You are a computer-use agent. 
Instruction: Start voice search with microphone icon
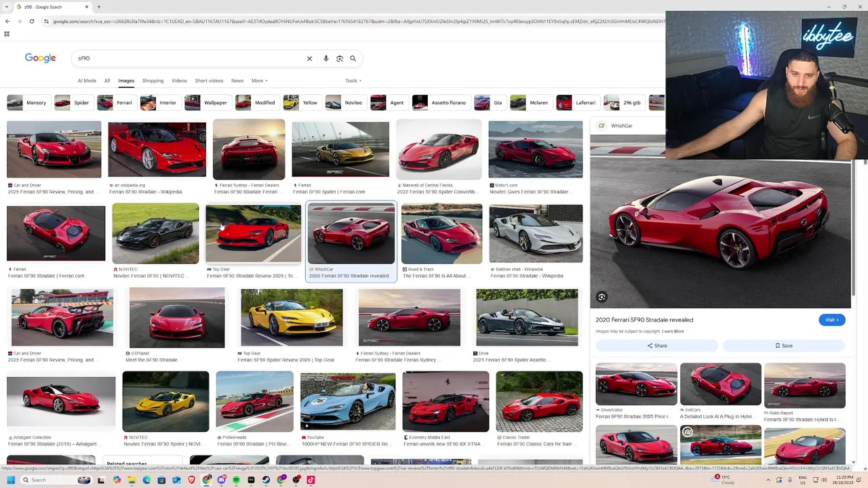(326, 58)
